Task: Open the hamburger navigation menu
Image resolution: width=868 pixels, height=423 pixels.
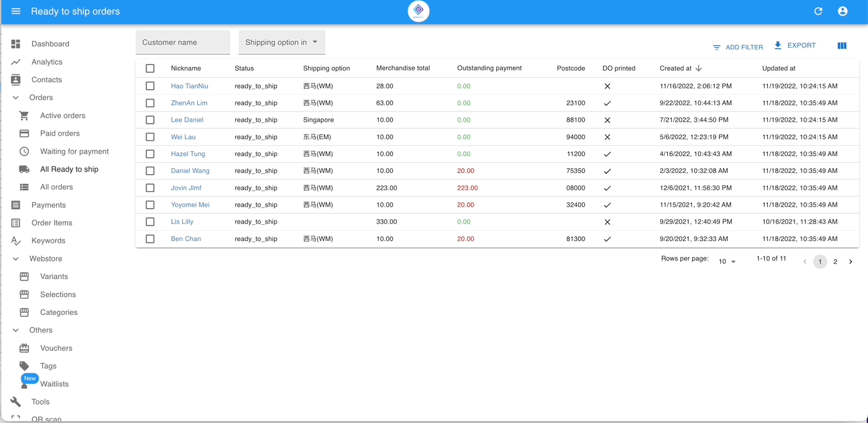Action: pyautogui.click(x=16, y=11)
